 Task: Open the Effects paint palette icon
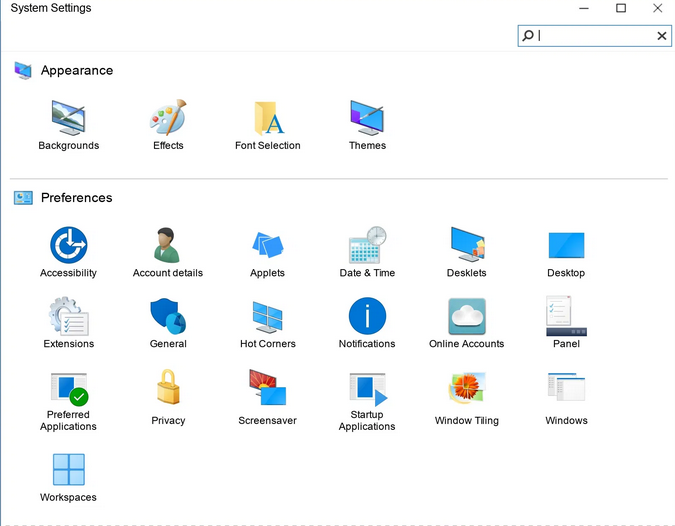(168, 118)
